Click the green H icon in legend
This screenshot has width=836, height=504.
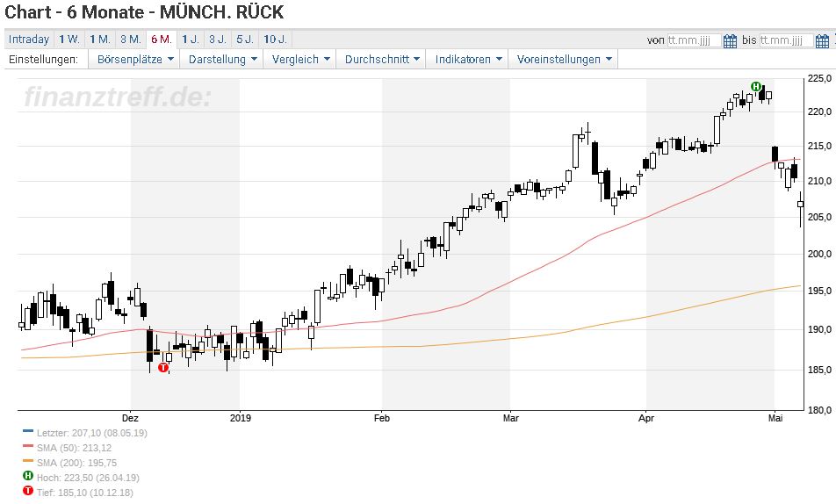click(28, 476)
